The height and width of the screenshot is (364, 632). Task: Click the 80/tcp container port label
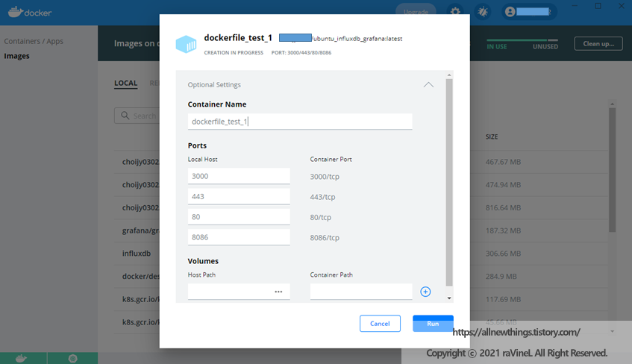[320, 217]
